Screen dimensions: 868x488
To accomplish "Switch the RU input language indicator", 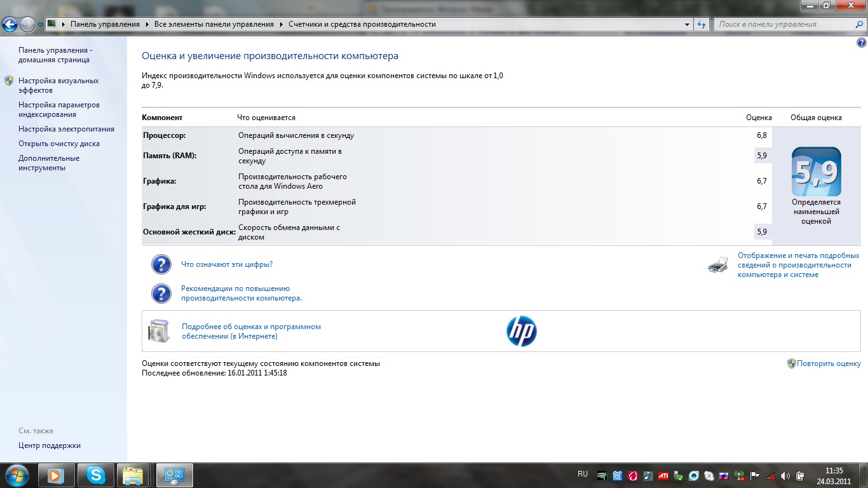I will point(583,474).
